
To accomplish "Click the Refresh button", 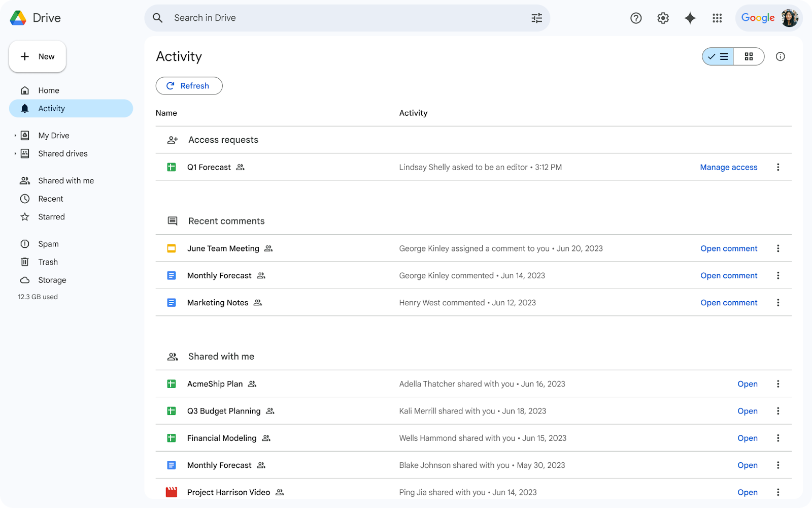I will coord(189,86).
